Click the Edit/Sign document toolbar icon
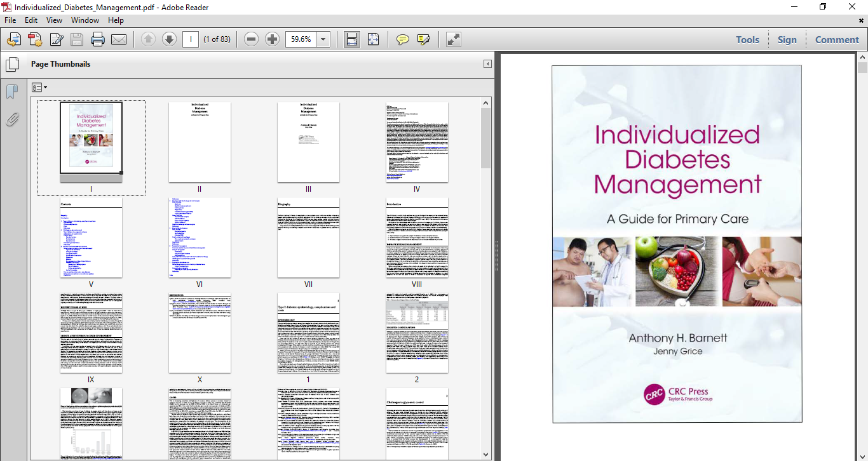The width and height of the screenshot is (868, 461). 56,39
